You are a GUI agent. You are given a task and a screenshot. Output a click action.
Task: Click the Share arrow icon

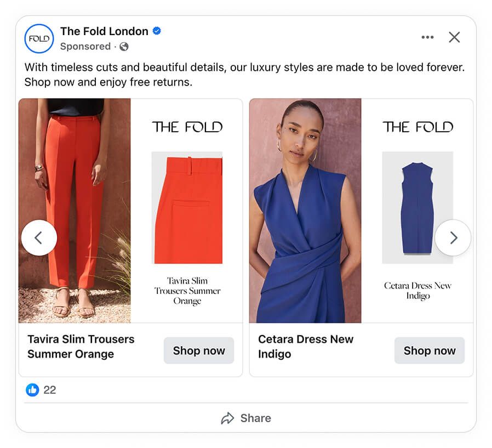pos(227,418)
